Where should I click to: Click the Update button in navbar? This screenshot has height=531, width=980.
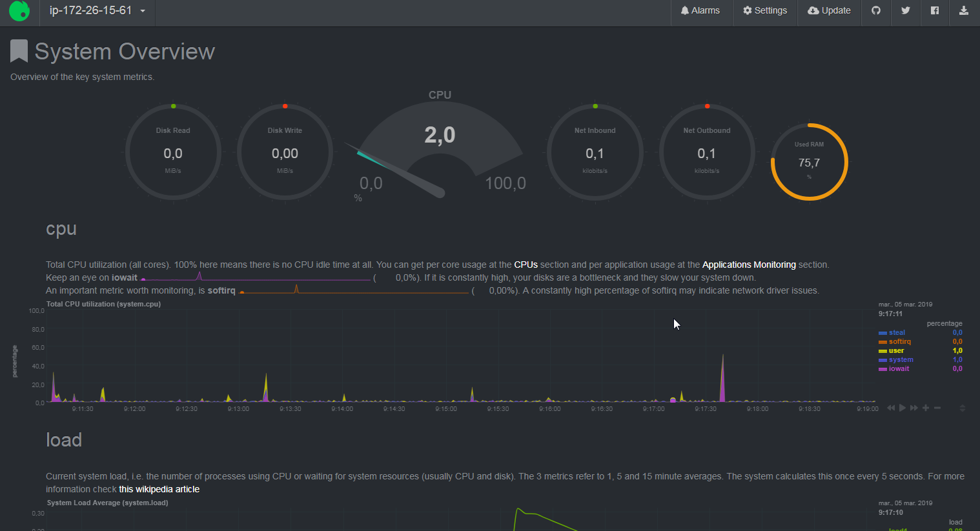829,11
